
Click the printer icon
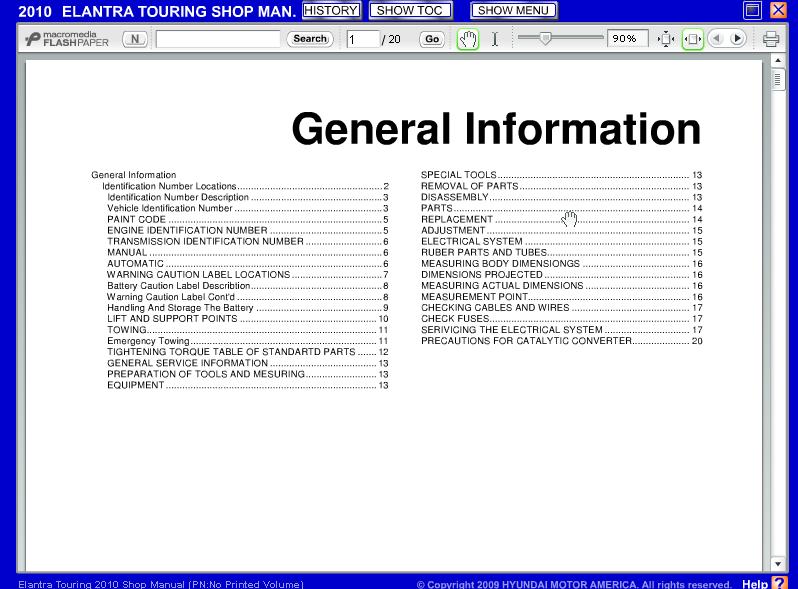(771, 39)
